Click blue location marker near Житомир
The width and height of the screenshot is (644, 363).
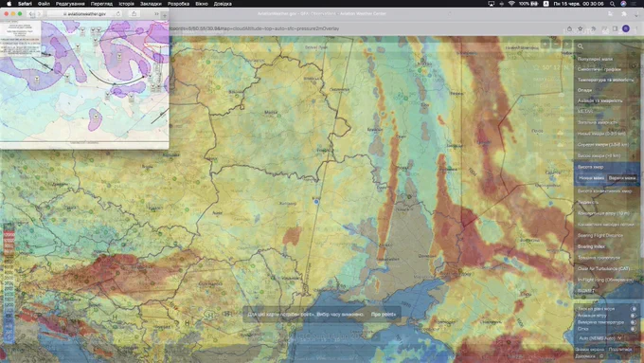[x=316, y=202]
